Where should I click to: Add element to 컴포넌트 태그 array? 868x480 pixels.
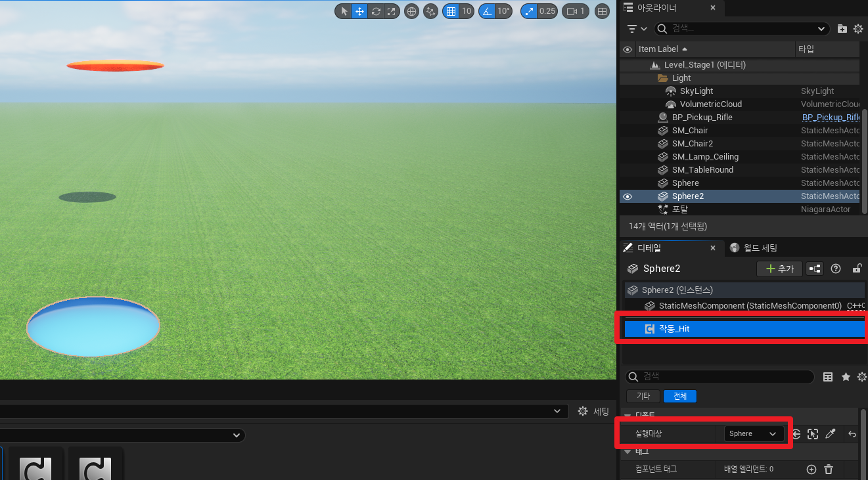pyautogui.click(x=811, y=469)
